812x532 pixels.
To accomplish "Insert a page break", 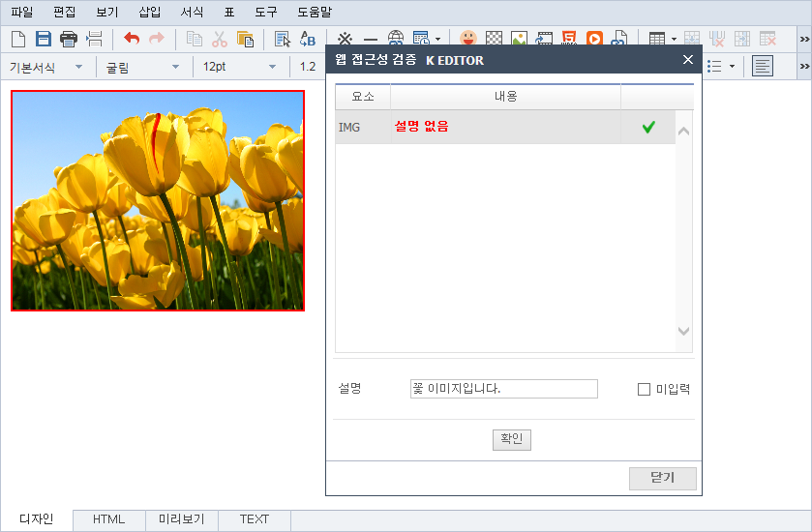I will click(94, 39).
